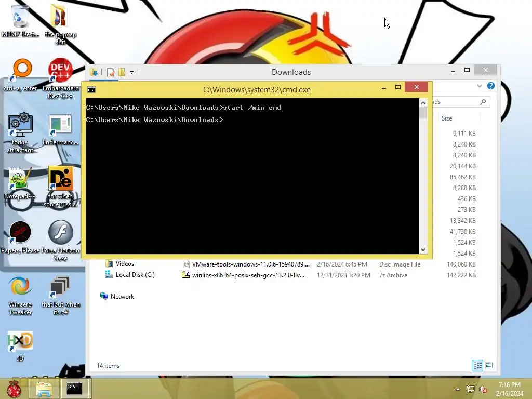532x399 pixels.
Task: Select the Papers, Please desktop shortcut
Action: (20, 237)
